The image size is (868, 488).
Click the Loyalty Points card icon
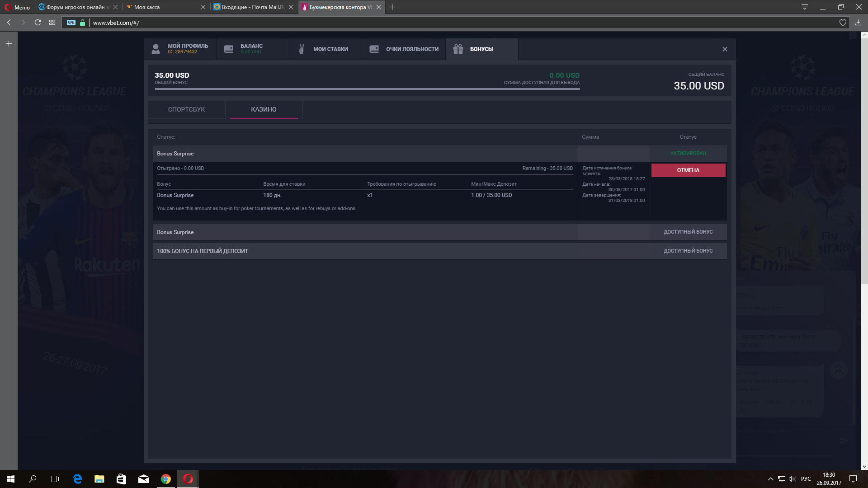click(x=374, y=49)
